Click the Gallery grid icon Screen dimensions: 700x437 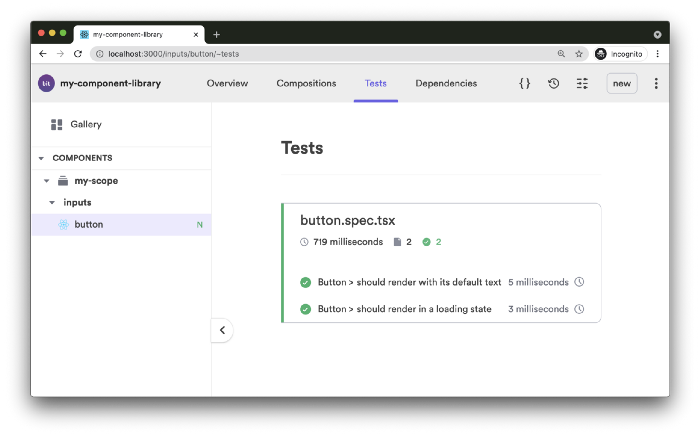(57, 125)
